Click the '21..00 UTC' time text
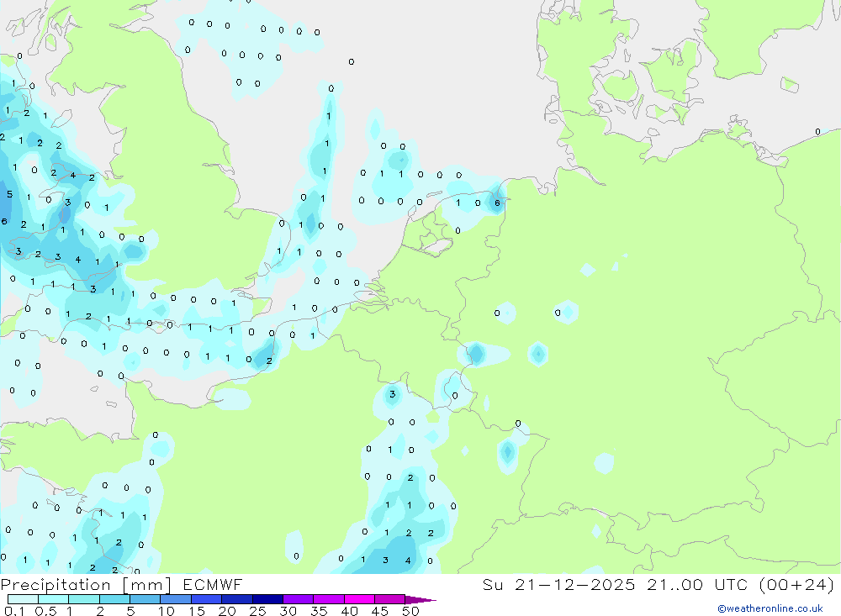Viewport: 841px width, 616px height. click(697, 584)
